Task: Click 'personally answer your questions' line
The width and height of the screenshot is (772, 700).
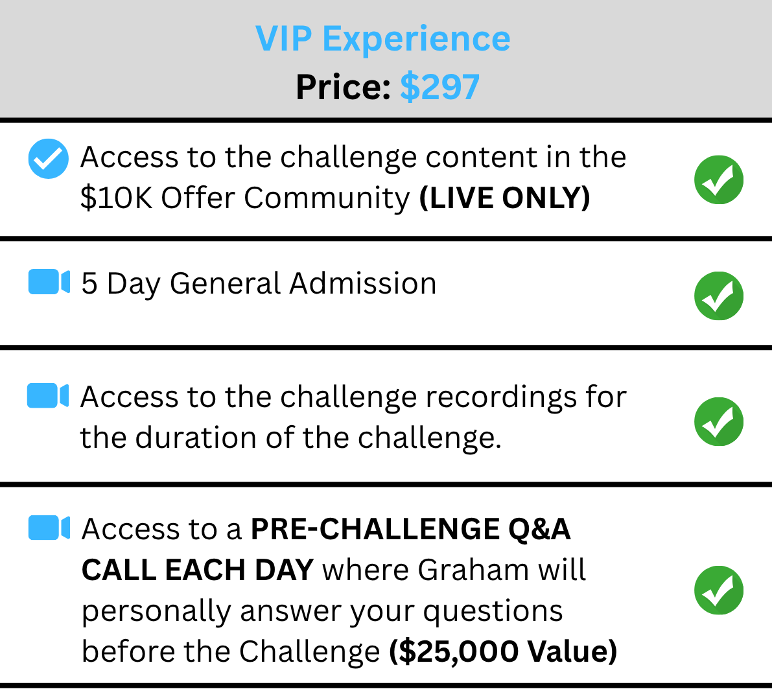Action: tap(322, 612)
